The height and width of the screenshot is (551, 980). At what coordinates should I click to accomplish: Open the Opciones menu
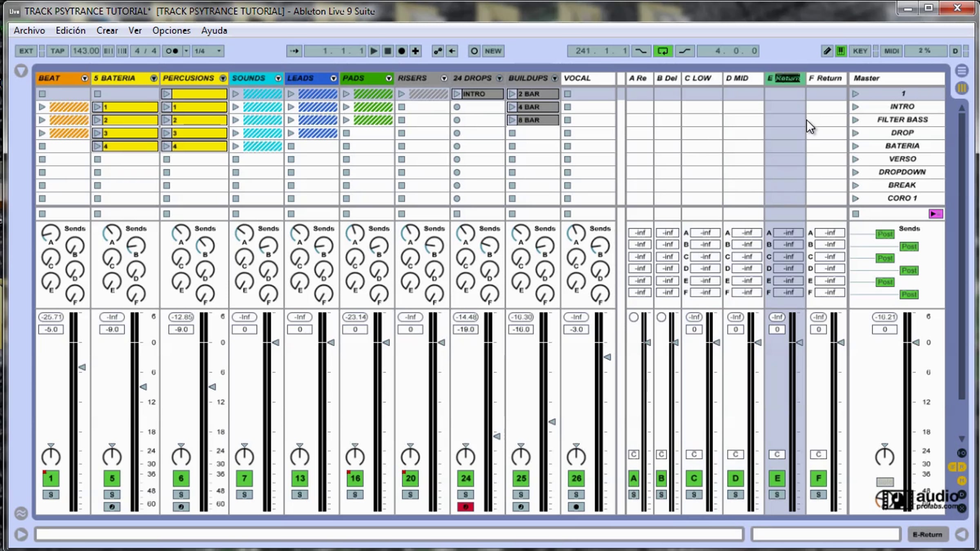[x=171, y=31]
